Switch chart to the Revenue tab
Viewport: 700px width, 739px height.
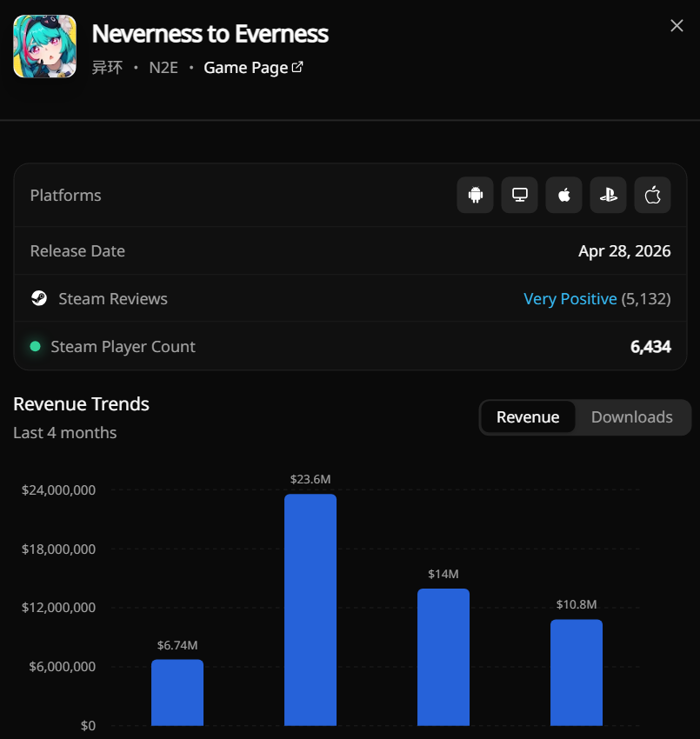528,417
